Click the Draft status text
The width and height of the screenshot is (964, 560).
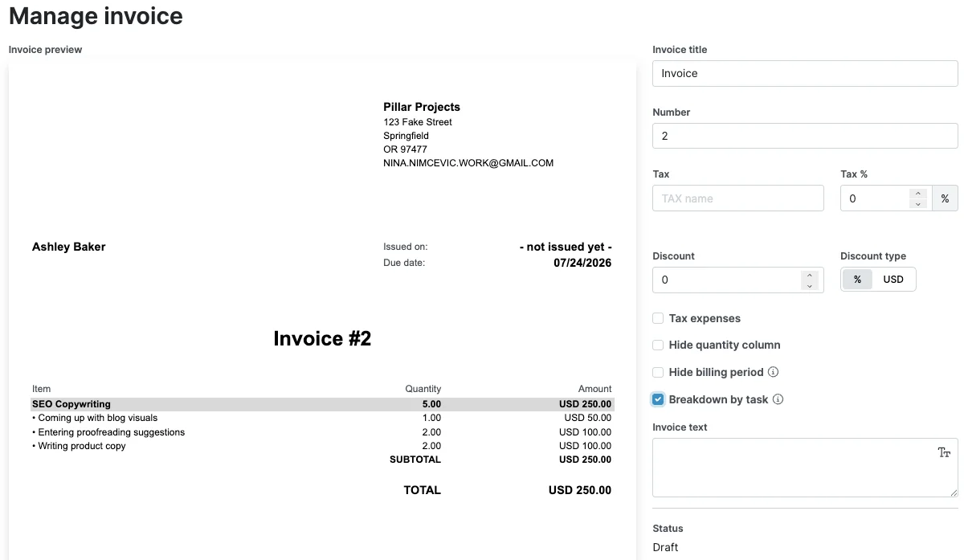665,547
